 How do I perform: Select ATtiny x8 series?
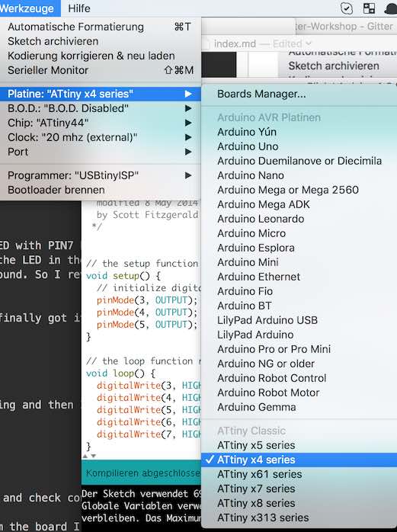click(299, 503)
